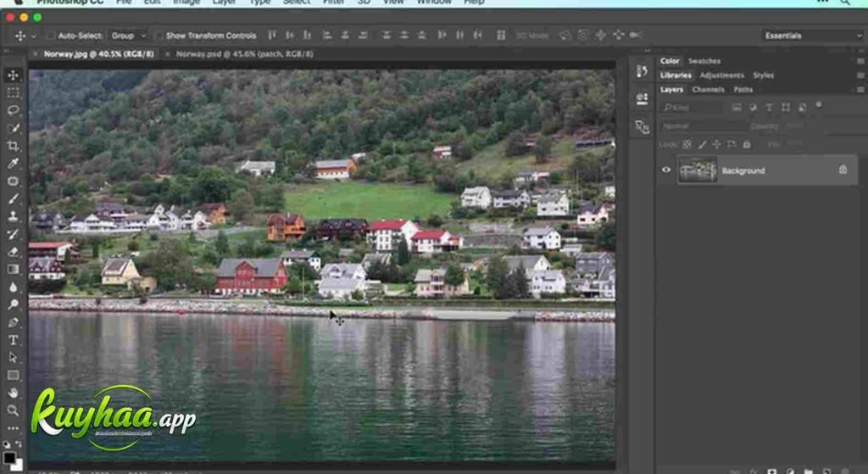This screenshot has height=474, width=868.
Task: Switch to the Styles tab
Action: tap(764, 75)
